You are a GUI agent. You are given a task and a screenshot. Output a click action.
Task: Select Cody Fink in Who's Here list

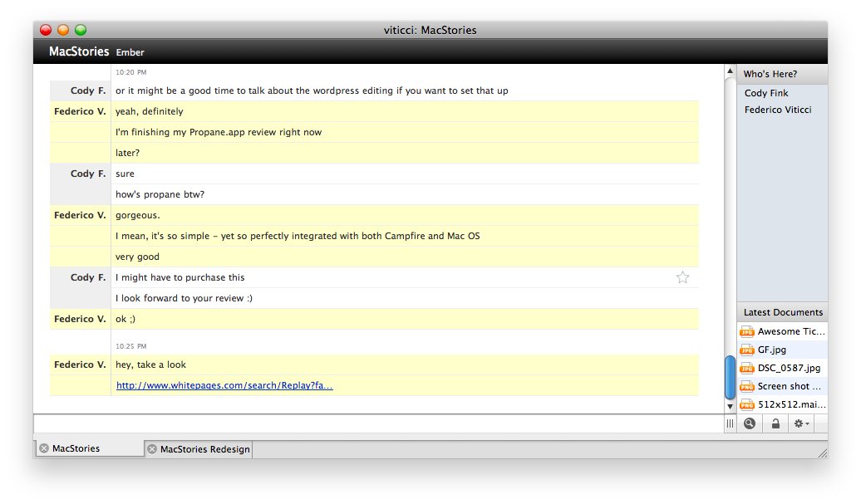[x=766, y=93]
